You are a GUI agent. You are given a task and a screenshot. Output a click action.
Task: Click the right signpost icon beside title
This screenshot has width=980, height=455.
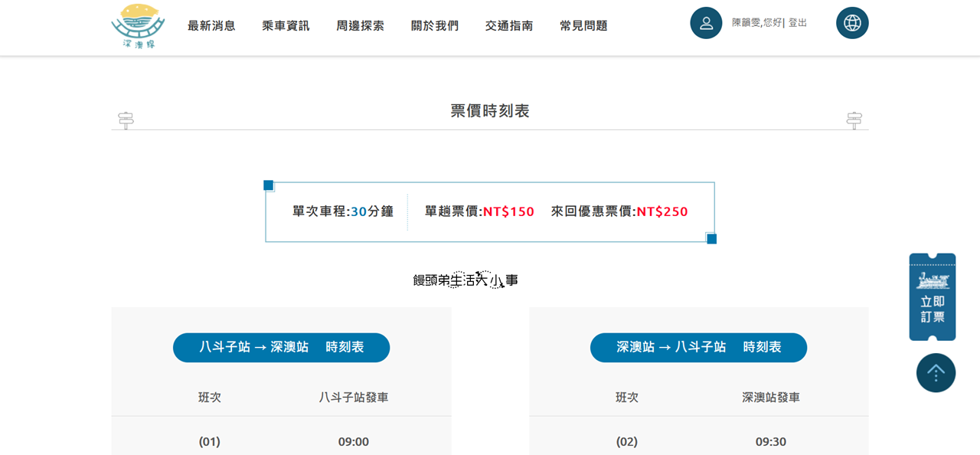854,119
